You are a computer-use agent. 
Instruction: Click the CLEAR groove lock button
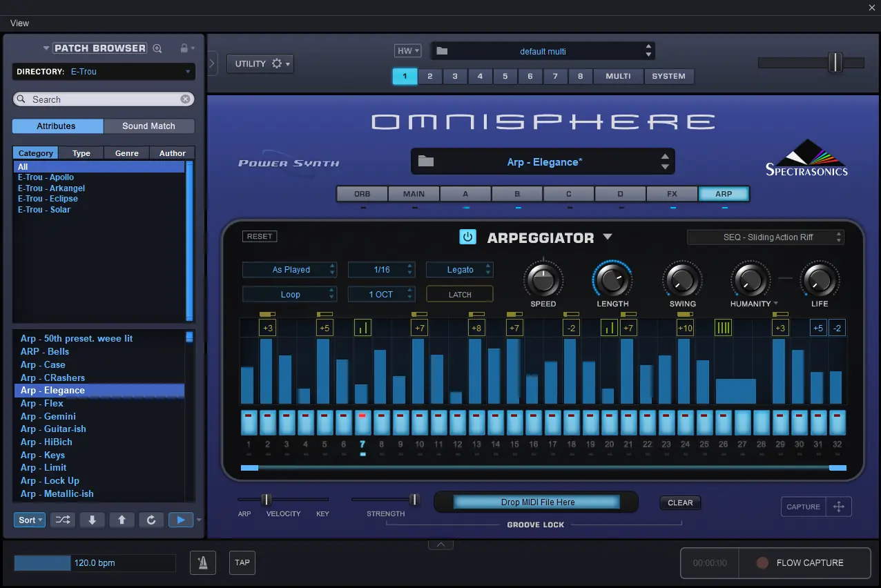click(x=680, y=502)
